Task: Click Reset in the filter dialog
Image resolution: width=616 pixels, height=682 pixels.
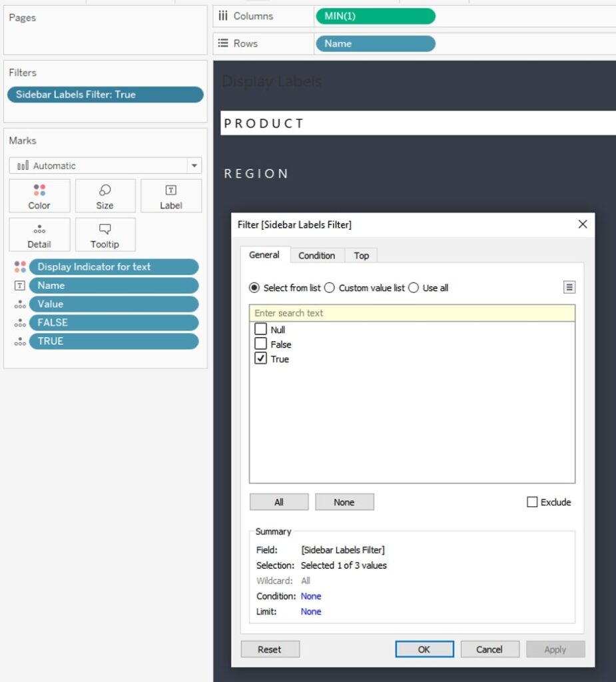Action: click(270, 649)
